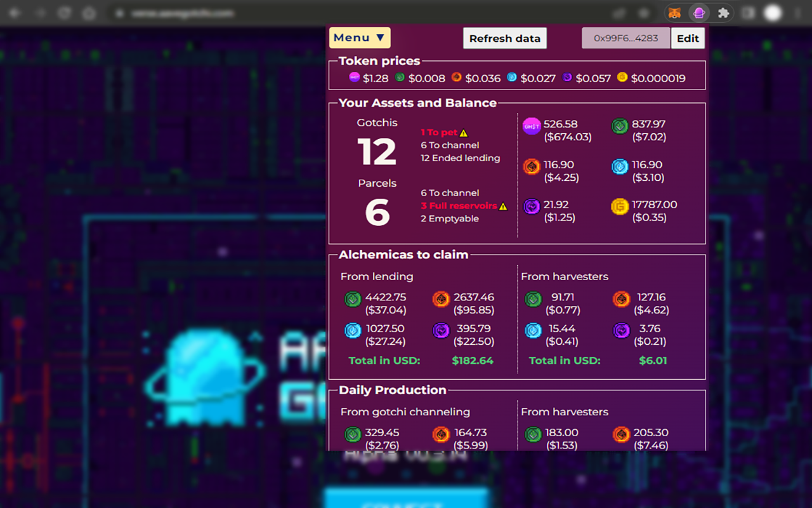
Task: Click the '3 Full reservoirs' alert text
Action: click(459, 206)
